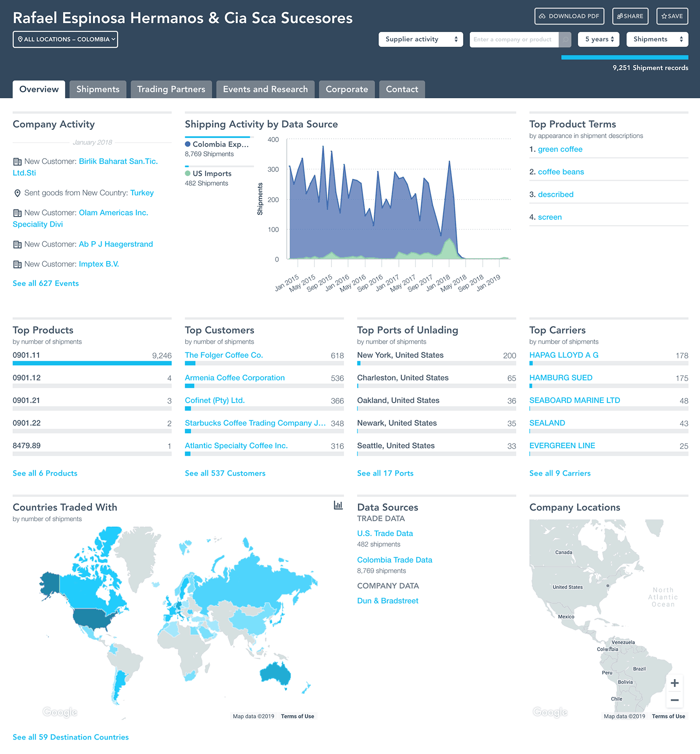Open the 5 years time range selector

[x=599, y=40]
